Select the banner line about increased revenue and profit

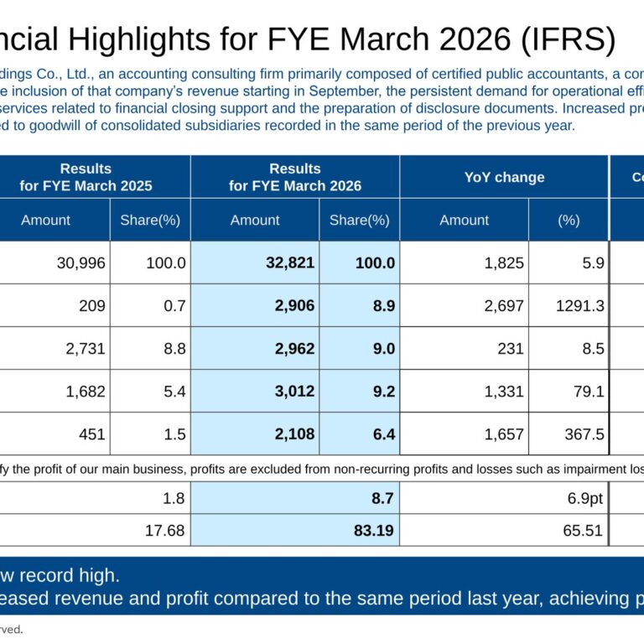(x=322, y=598)
